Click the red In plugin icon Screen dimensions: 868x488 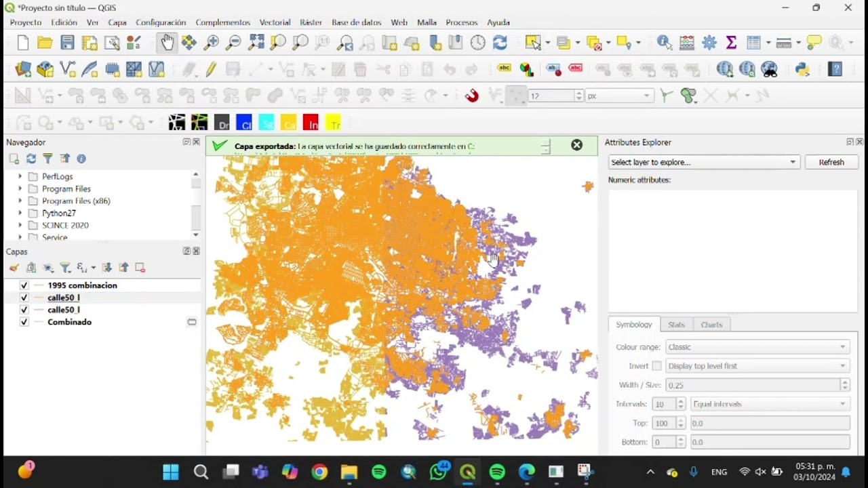tap(311, 123)
